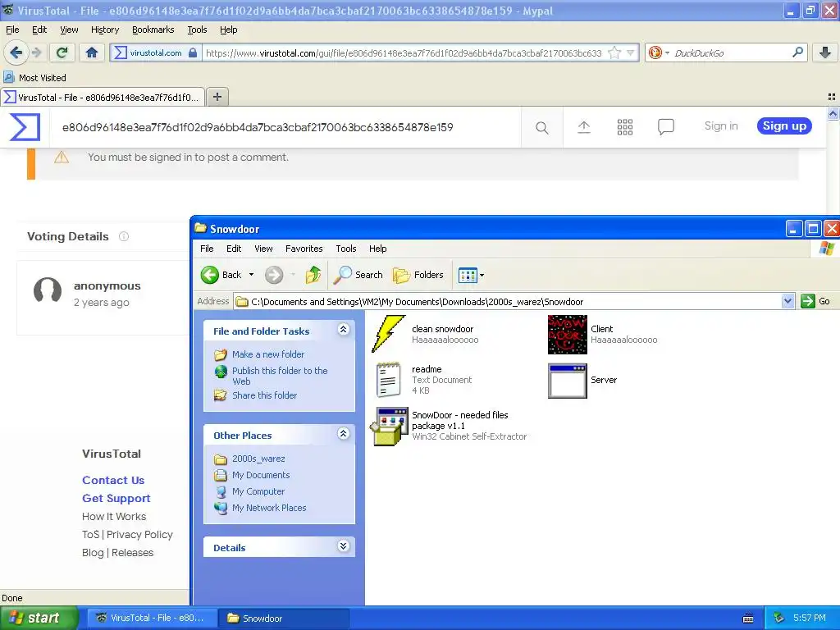
Task: Open the How It Works link
Action: [x=114, y=517]
